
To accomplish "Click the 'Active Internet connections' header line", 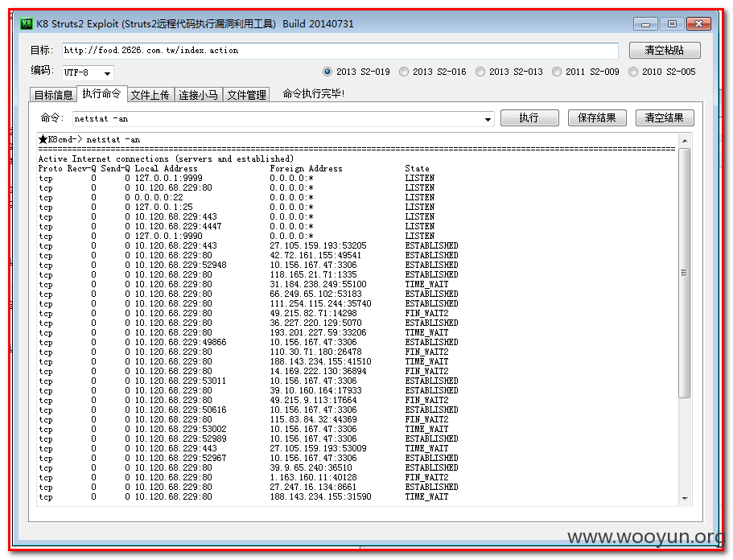I will point(166,159).
